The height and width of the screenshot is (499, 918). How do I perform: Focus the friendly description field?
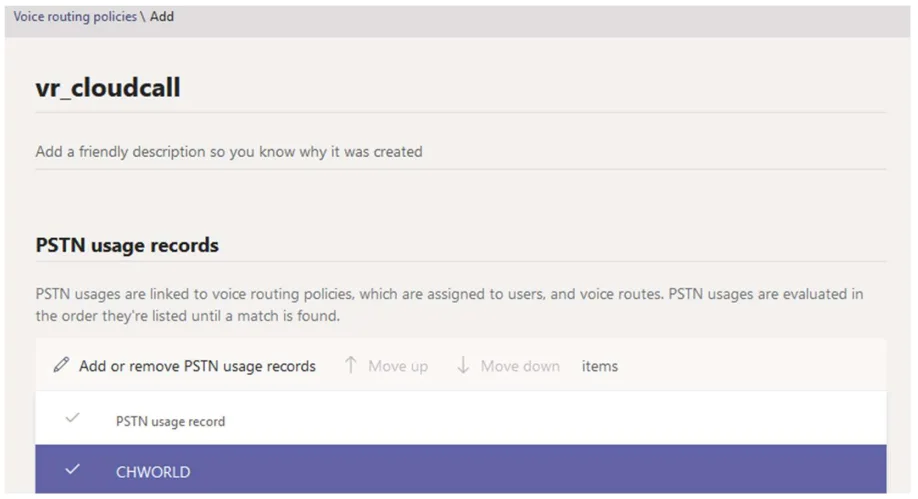pos(229,152)
